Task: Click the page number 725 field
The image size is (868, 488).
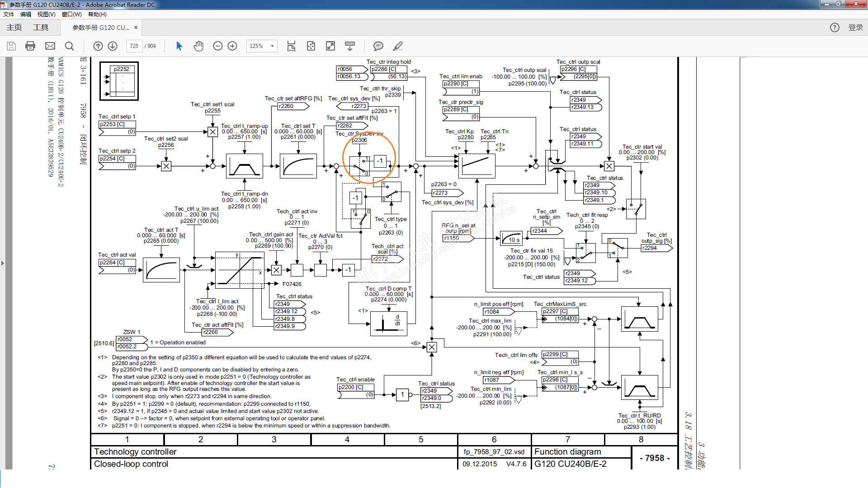Action: click(x=134, y=46)
